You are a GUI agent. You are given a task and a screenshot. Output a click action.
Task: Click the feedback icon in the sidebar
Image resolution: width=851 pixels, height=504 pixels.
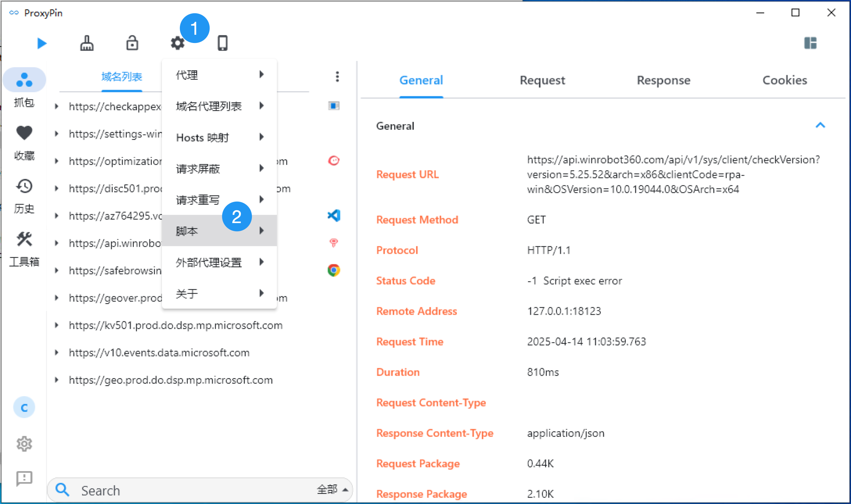tap(24, 478)
